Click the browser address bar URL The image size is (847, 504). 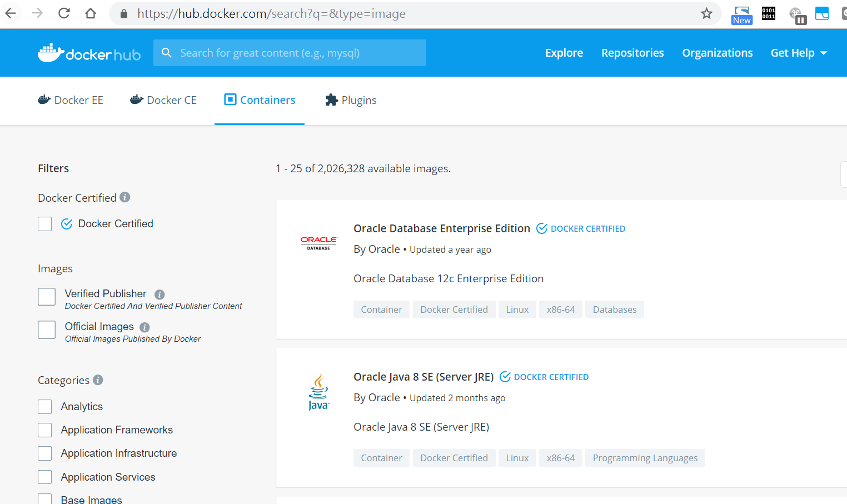tap(272, 13)
